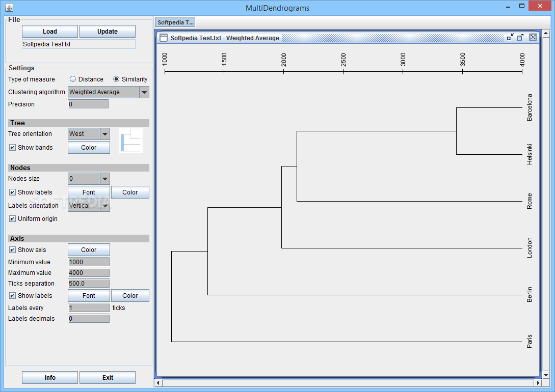Toggle Uniform origin checkbox

(12, 219)
